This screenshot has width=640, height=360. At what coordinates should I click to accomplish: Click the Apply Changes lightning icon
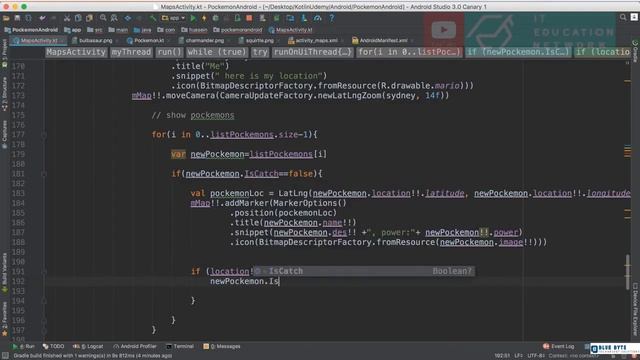point(204,18)
